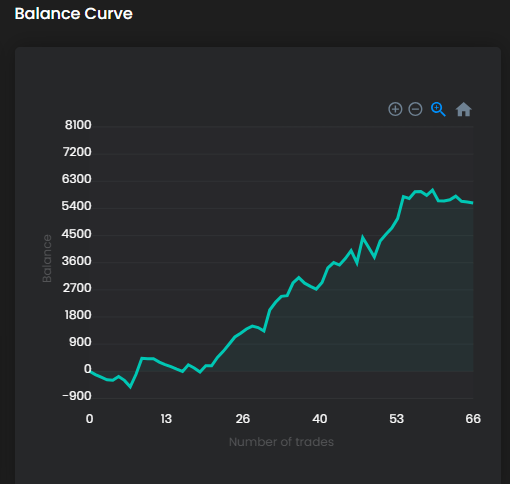Click the 2700 y-axis label

pos(77,288)
